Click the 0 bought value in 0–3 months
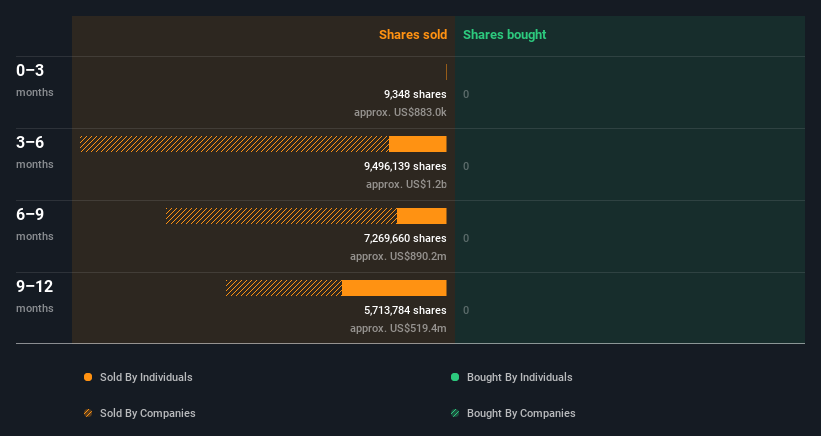 (x=466, y=95)
